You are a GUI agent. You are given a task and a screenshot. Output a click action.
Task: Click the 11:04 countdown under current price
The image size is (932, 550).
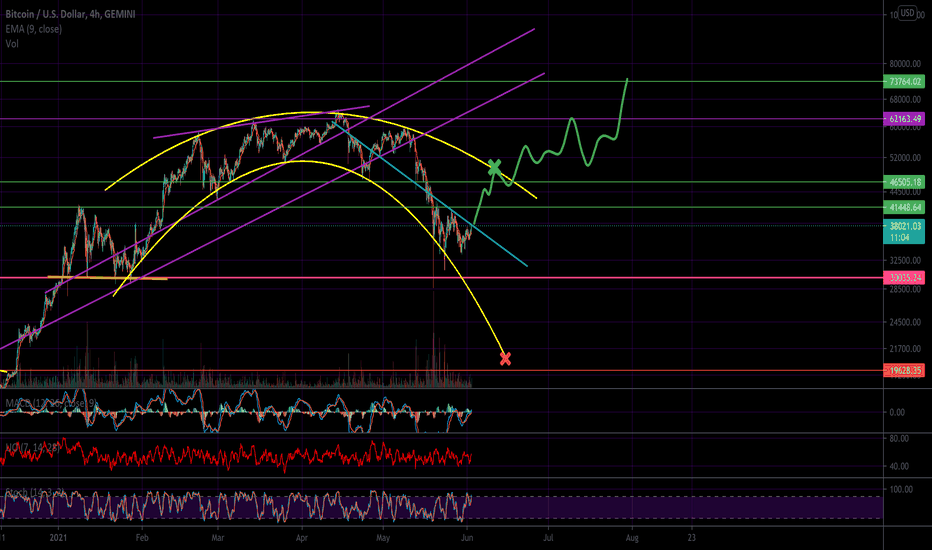(x=899, y=238)
